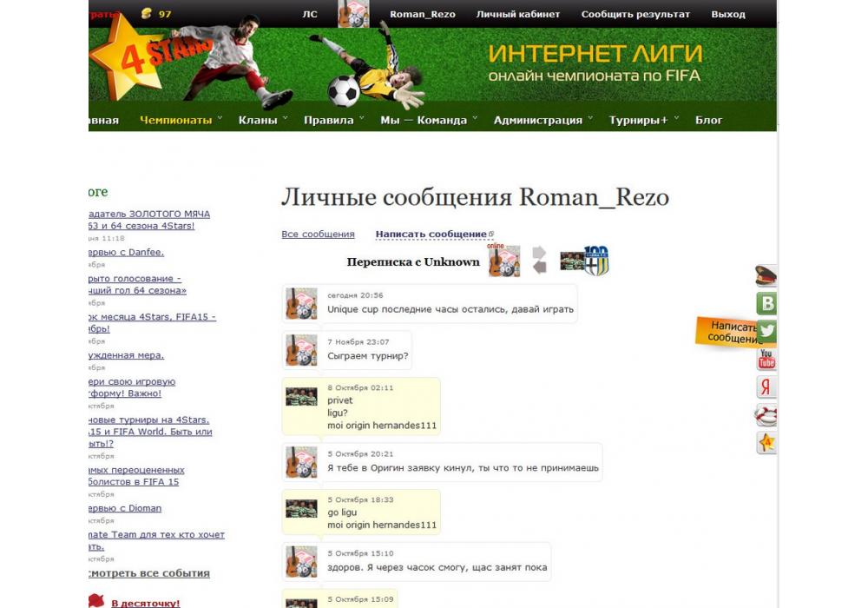The width and height of the screenshot is (868, 608).
Task: Click Сообщить результат
Action: pos(635,15)
